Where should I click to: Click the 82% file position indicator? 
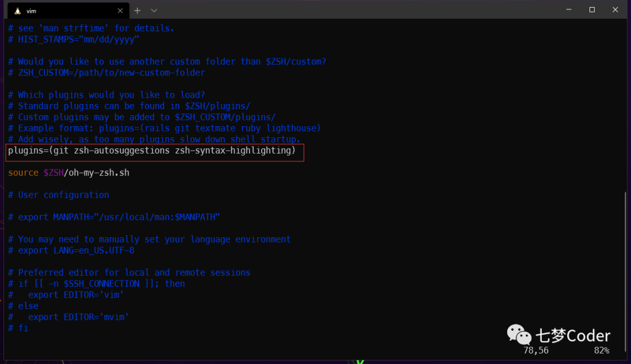[x=602, y=351]
